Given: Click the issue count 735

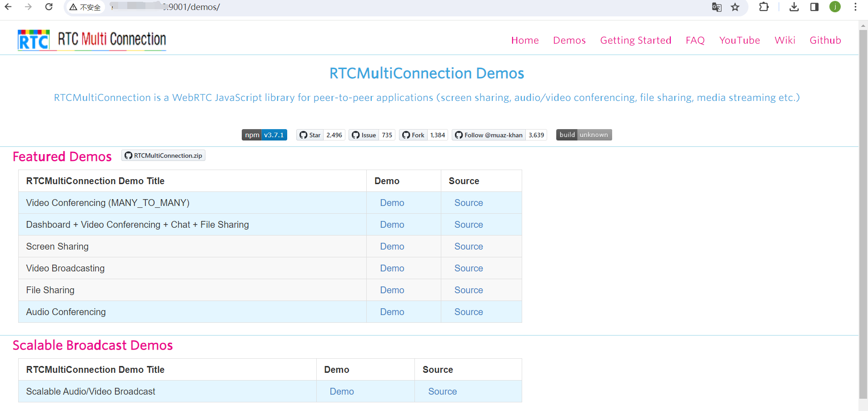Looking at the screenshot, I should 387,135.
